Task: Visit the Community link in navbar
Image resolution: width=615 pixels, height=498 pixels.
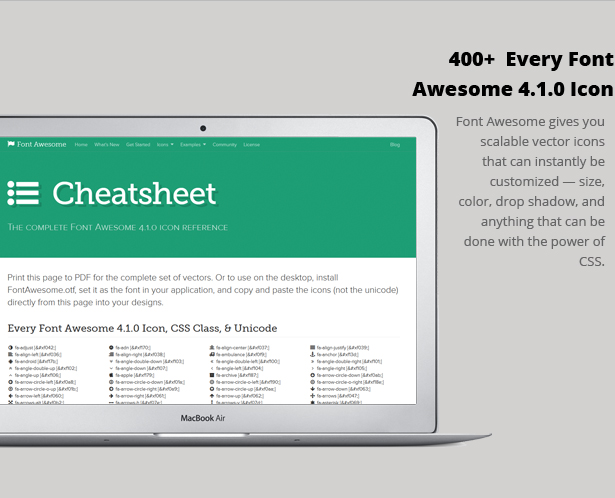Action: coord(225,144)
